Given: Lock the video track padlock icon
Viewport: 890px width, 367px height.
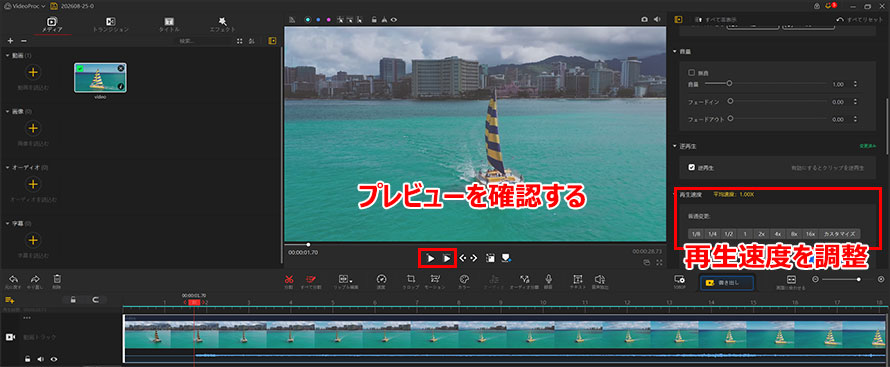Looking at the screenshot, I should click(27, 359).
